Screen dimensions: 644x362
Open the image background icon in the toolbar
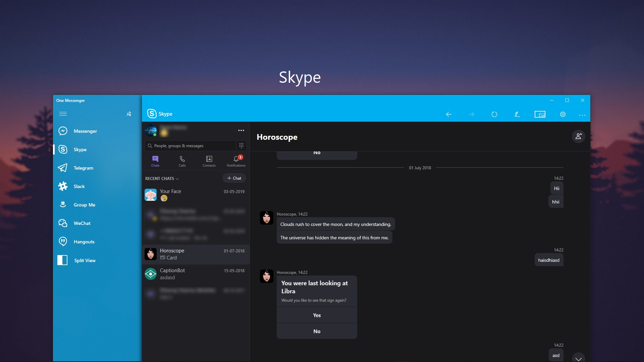coord(540,114)
